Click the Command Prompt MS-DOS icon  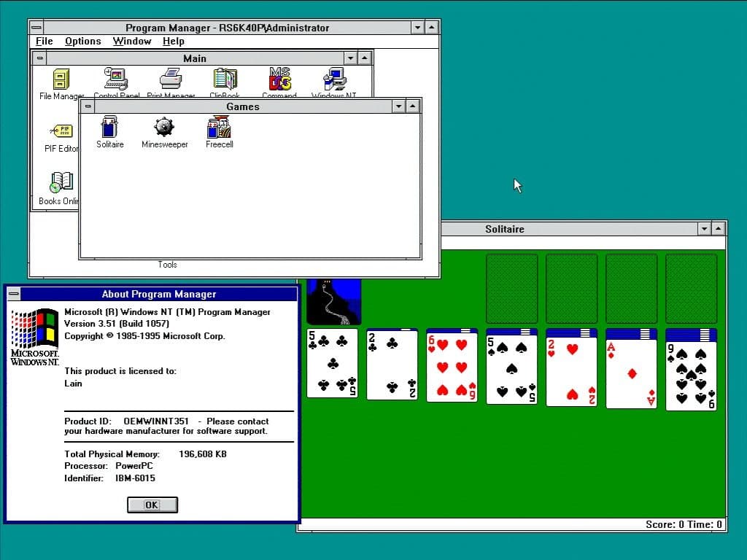(x=279, y=79)
